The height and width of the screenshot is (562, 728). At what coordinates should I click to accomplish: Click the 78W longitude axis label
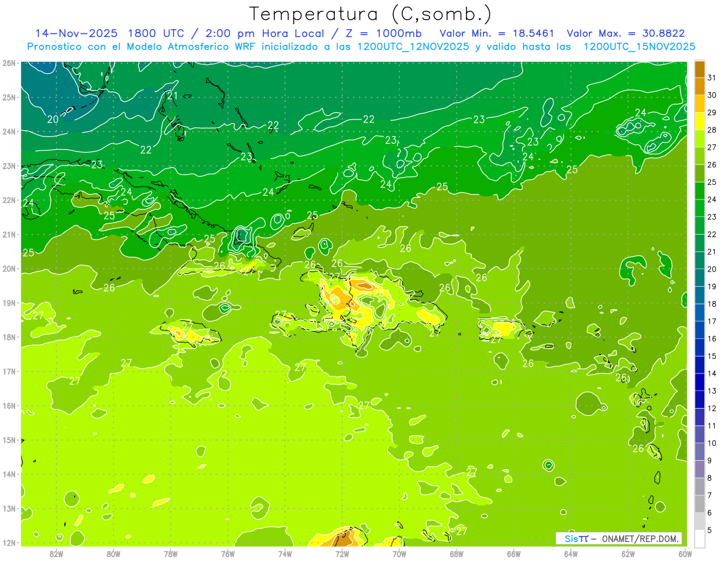[170, 553]
